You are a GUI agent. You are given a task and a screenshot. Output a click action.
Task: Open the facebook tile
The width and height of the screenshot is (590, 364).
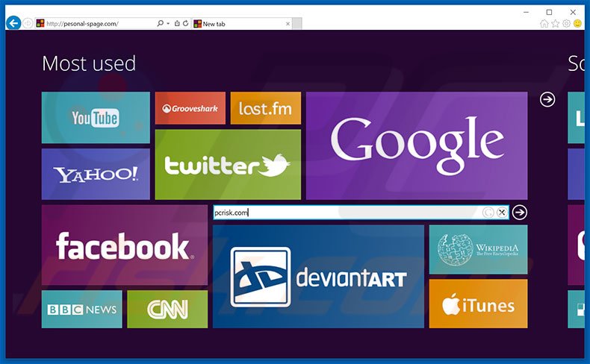[125, 245]
